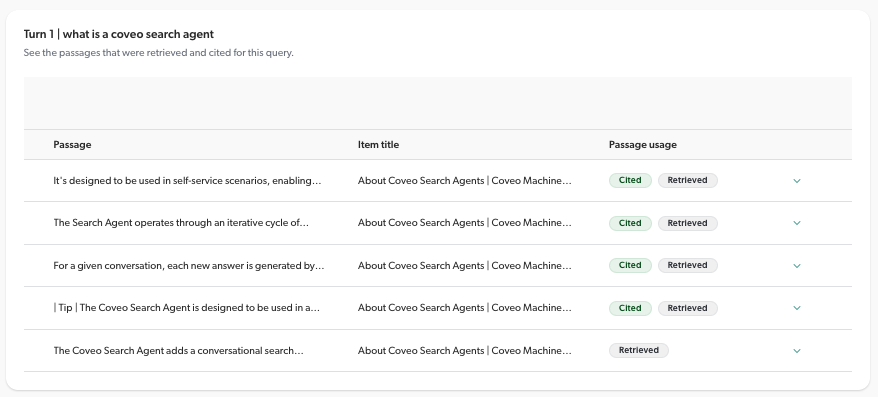878x397 pixels.
Task: Click the Retrieved badge in the "| Tip |" row
Action: (x=688, y=308)
